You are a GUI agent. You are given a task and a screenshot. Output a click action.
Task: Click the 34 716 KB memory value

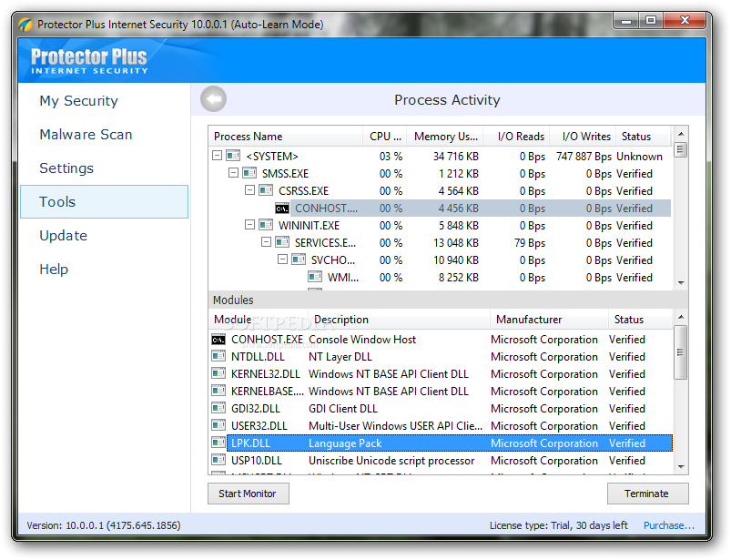[456, 157]
